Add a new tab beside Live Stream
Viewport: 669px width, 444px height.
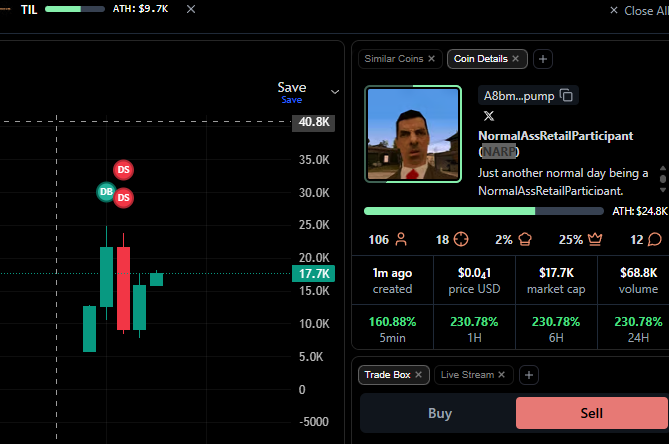pyautogui.click(x=529, y=375)
